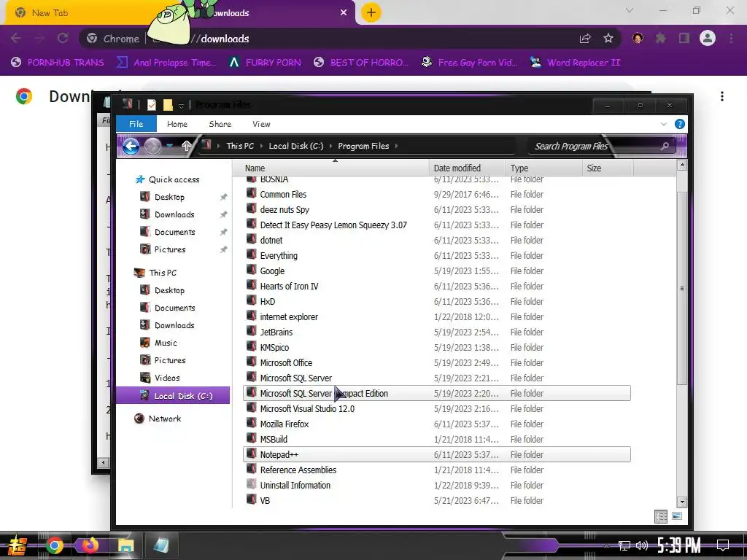The image size is (747, 560).
Task: Select the KMSpico folder
Action: 437,348
